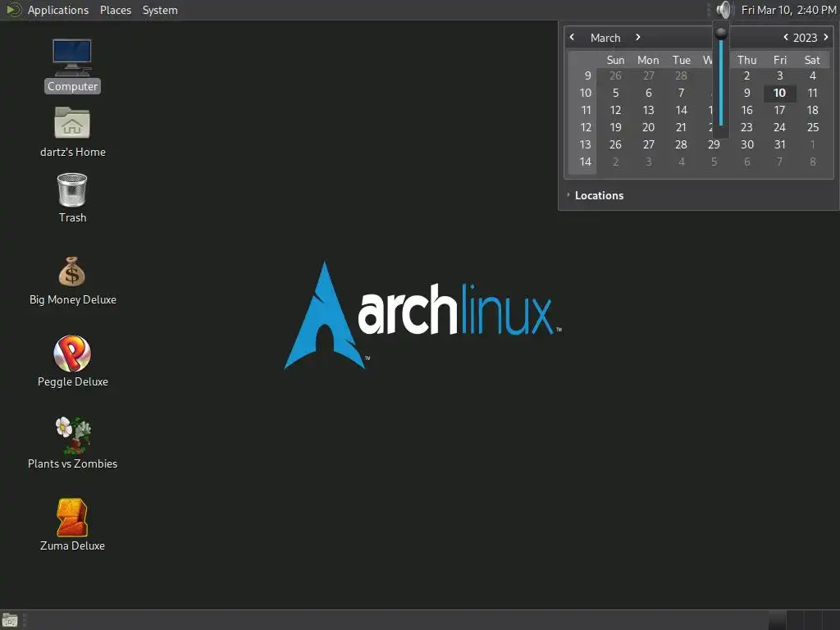This screenshot has width=840, height=630.
Task: Select March 6 in the calendar
Action: (648, 93)
